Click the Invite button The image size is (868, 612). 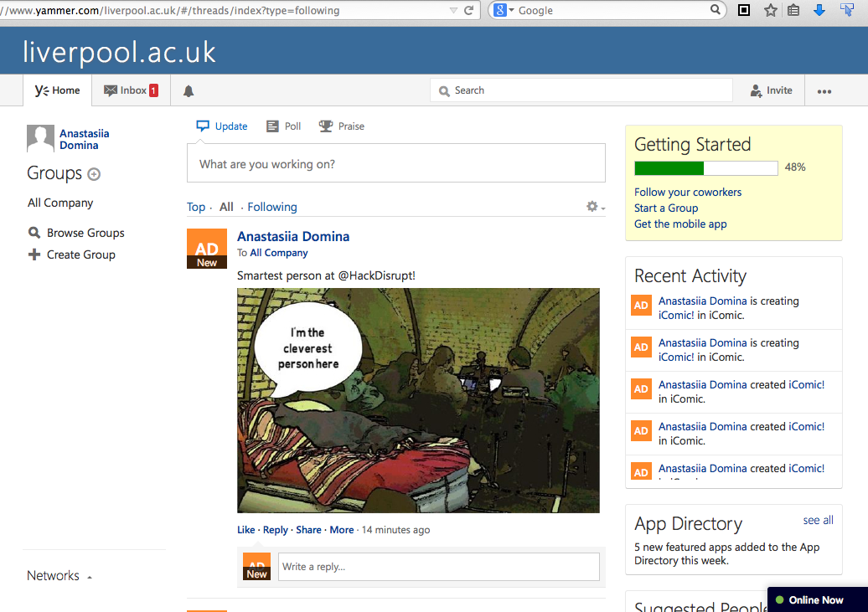(x=771, y=90)
